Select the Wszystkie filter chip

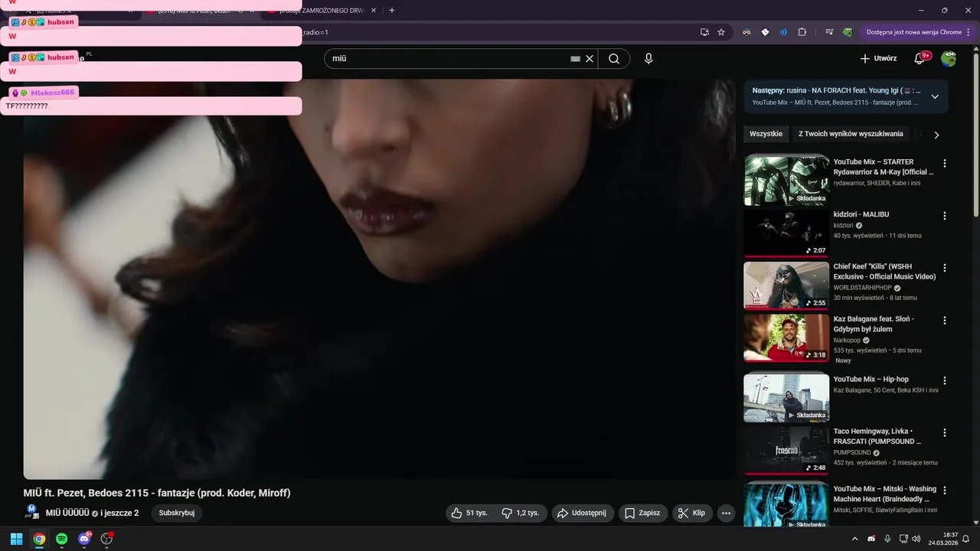766,134
